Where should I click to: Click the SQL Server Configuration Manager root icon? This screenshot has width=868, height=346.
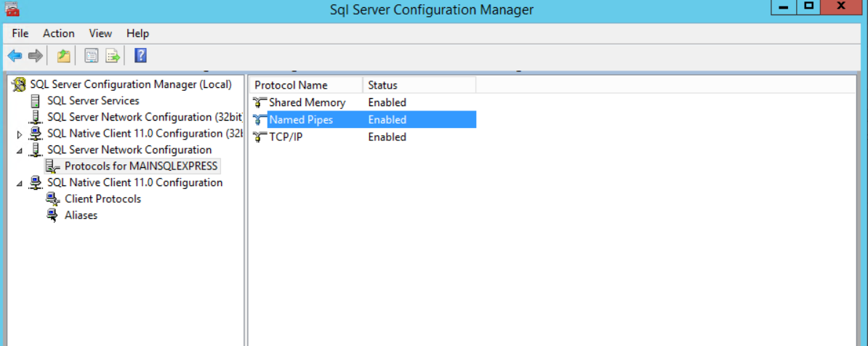pyautogui.click(x=20, y=85)
